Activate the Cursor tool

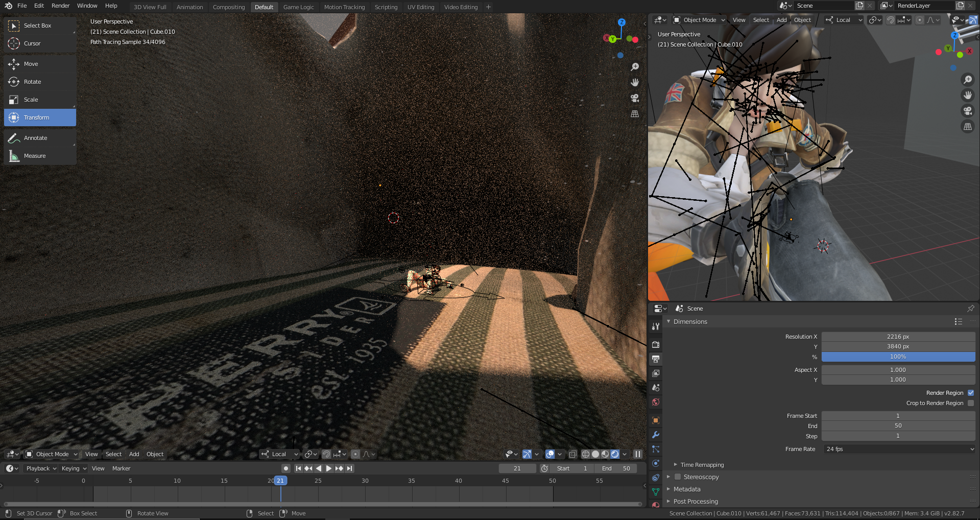click(40, 43)
